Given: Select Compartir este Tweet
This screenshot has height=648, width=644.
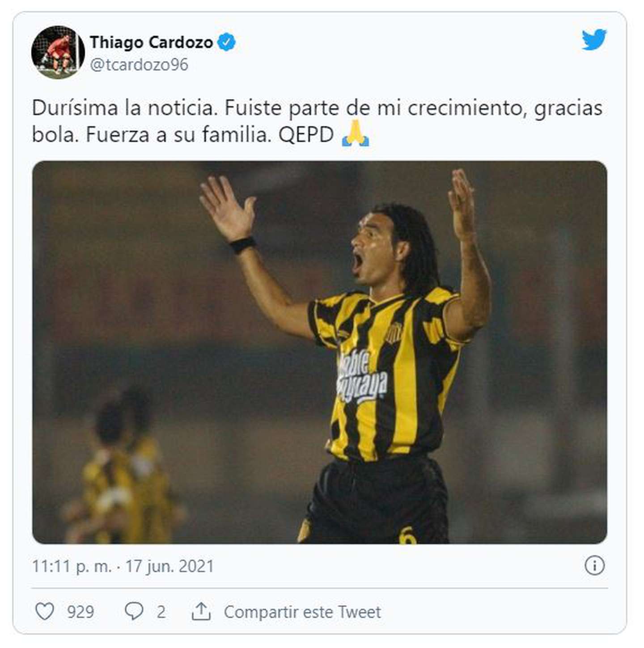Looking at the screenshot, I should pyautogui.click(x=302, y=612).
